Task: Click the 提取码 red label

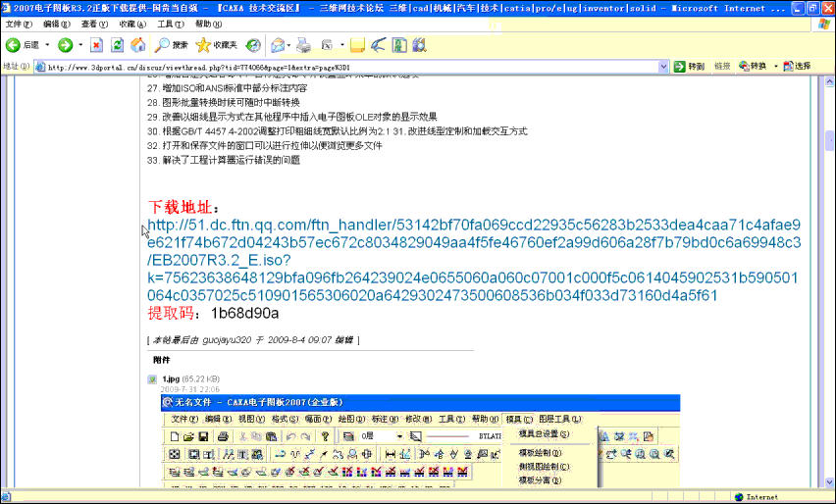Action: [171, 313]
